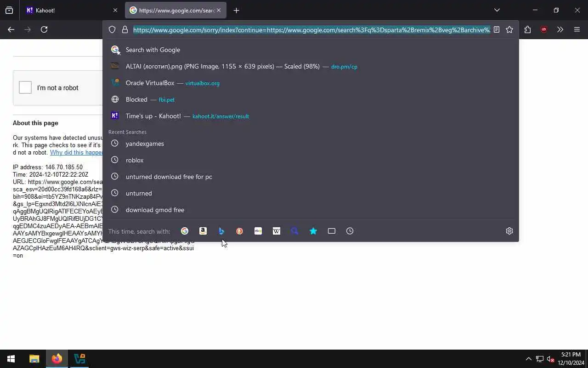Open the Blocked fbi.pet suggestion

point(311,99)
